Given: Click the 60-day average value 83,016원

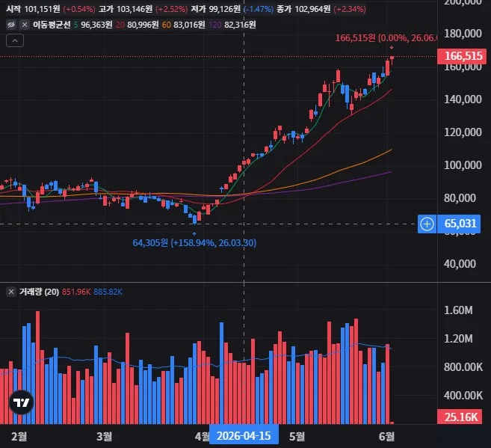Looking at the screenshot, I should tap(189, 25).
